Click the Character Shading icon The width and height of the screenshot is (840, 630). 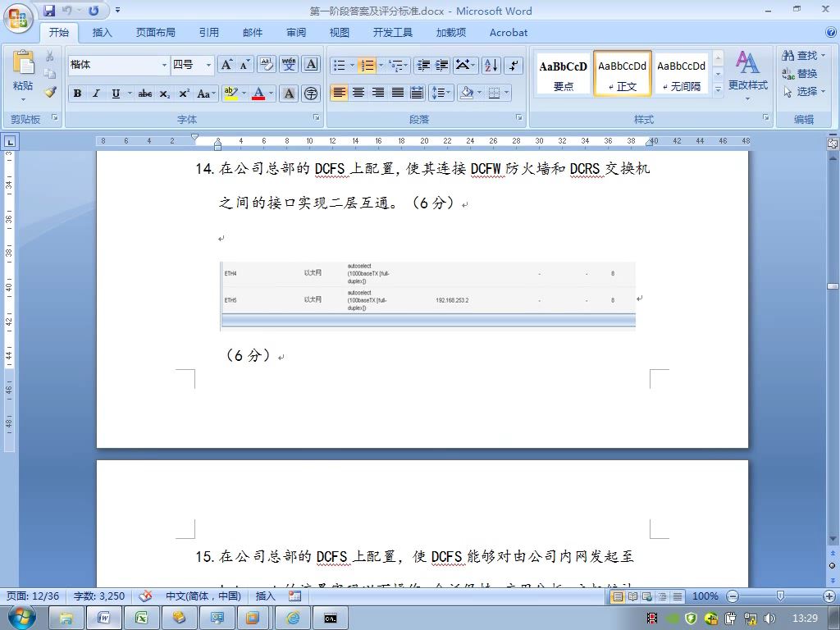pos(289,94)
